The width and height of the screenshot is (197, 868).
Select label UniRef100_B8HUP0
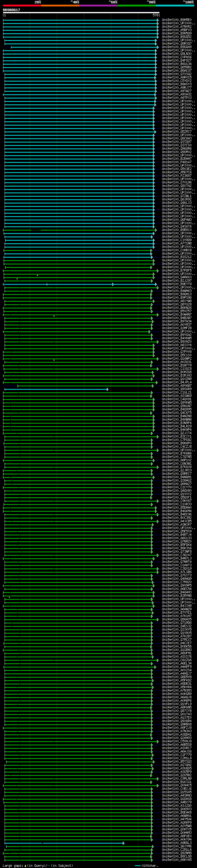176,443
